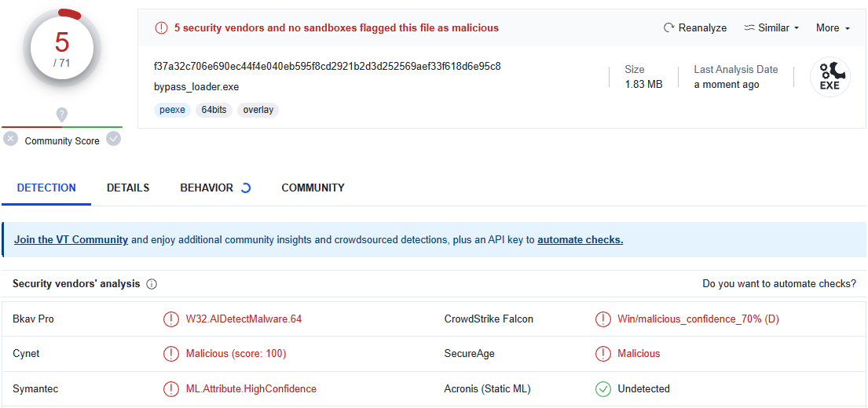This screenshot has height=408, width=868.
Task: Follow the automate checks link
Action: [580, 240]
